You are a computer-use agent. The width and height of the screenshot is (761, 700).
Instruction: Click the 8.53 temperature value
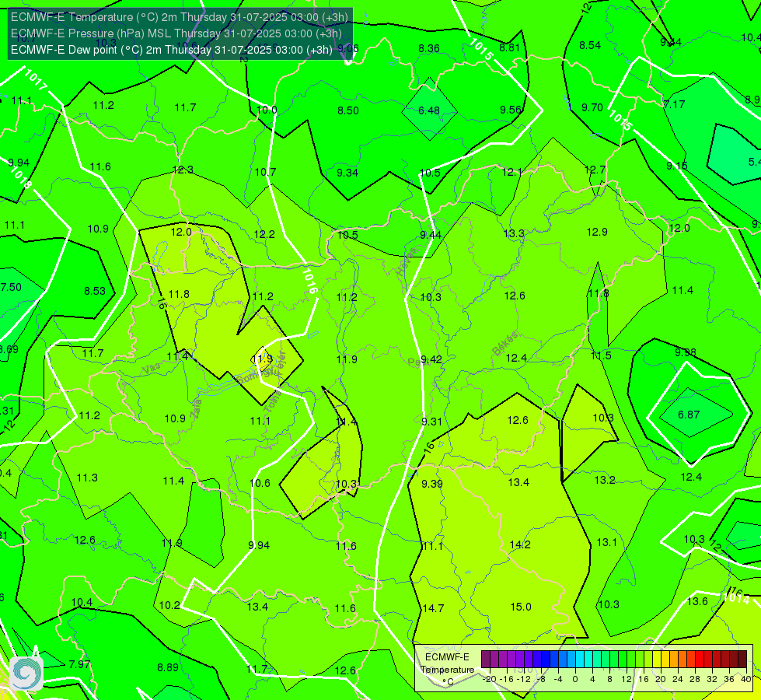[x=95, y=291]
